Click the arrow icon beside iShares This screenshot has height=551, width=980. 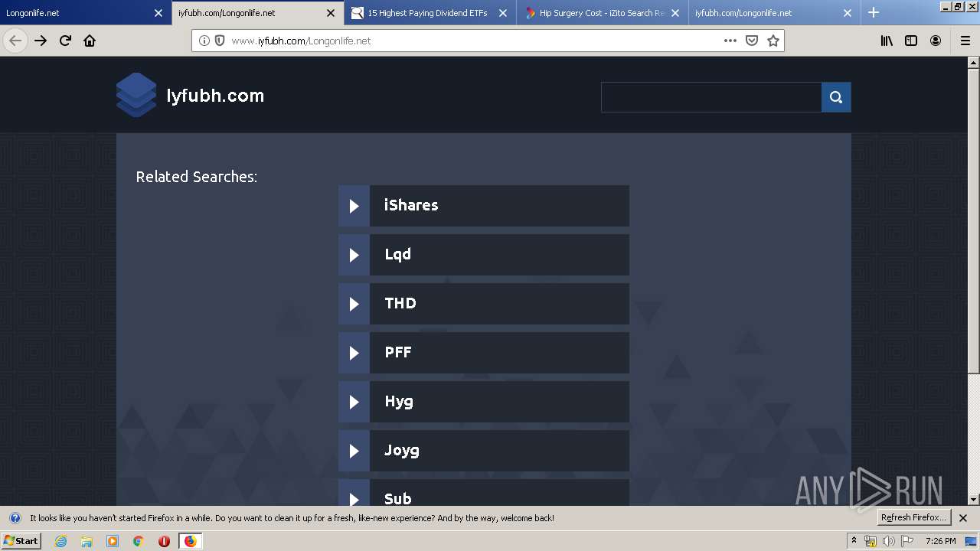(x=354, y=206)
